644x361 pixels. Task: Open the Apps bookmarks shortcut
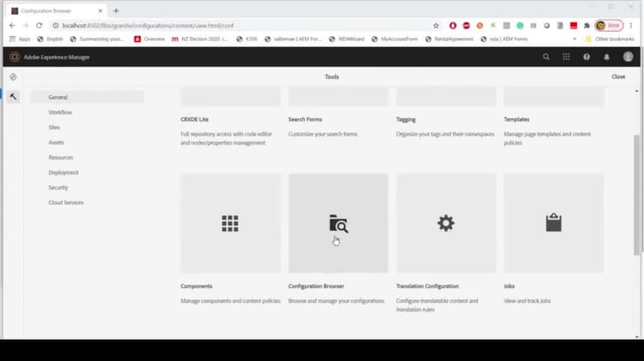pos(20,39)
